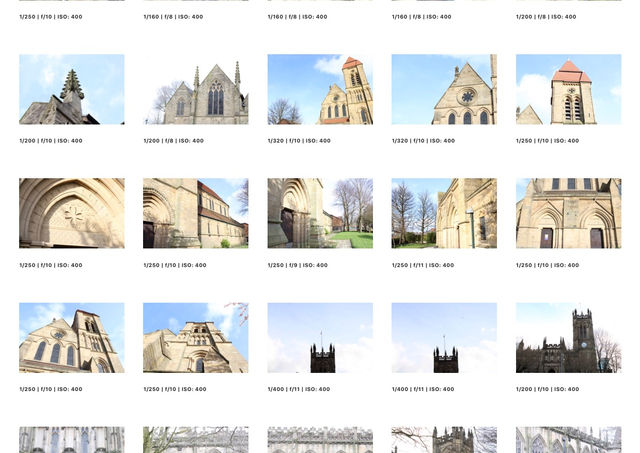Open the gable with tall lancet window photo
640x453 pixels.
click(196, 89)
